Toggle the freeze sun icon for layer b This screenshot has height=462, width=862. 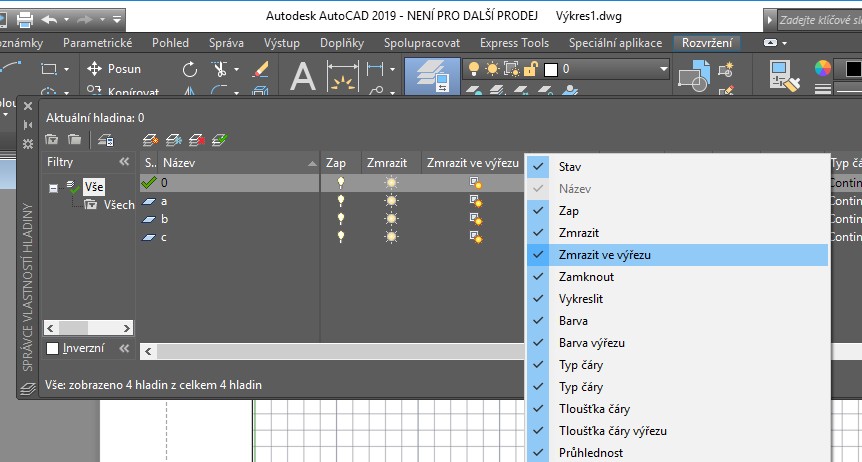tap(391, 219)
